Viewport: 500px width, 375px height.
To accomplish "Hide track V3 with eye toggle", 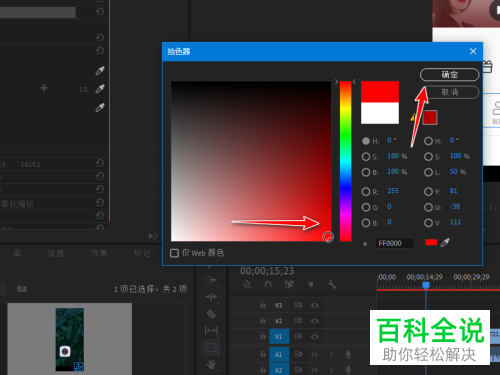I will [314, 305].
